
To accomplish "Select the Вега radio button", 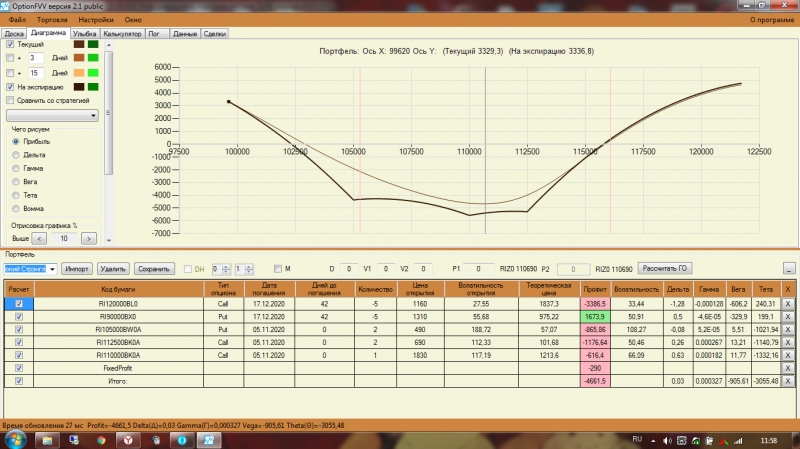I will click(16, 182).
